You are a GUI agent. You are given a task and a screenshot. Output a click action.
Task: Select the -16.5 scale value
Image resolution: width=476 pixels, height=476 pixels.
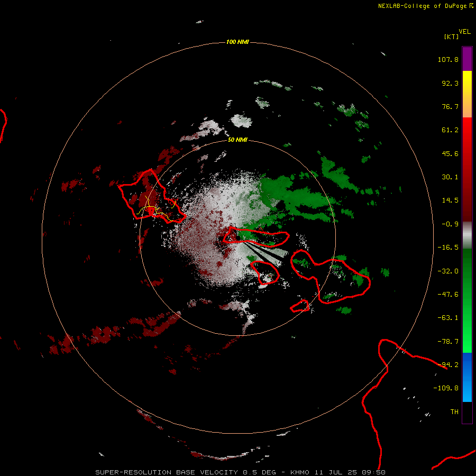448,248
